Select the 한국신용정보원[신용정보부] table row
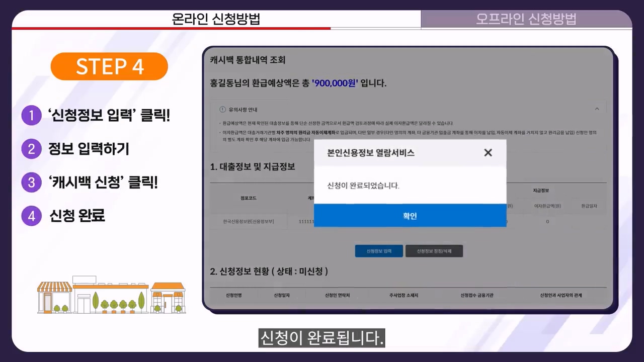644x362 pixels. [249, 221]
